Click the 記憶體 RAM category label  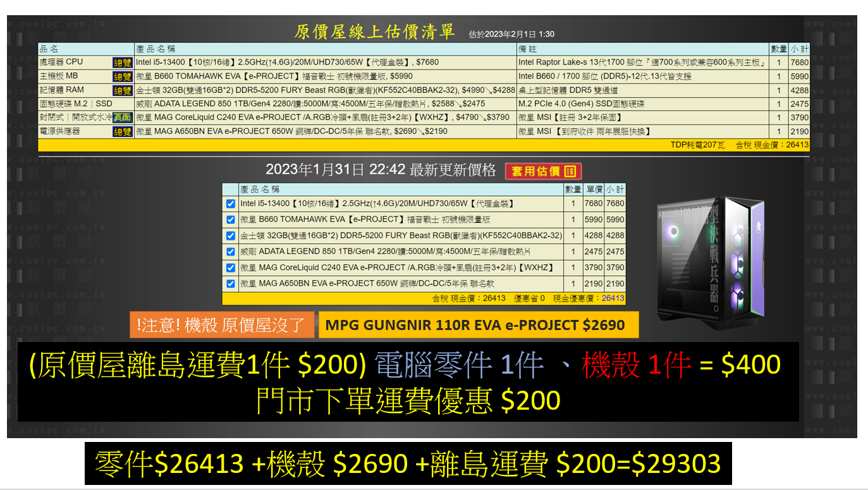coord(62,90)
